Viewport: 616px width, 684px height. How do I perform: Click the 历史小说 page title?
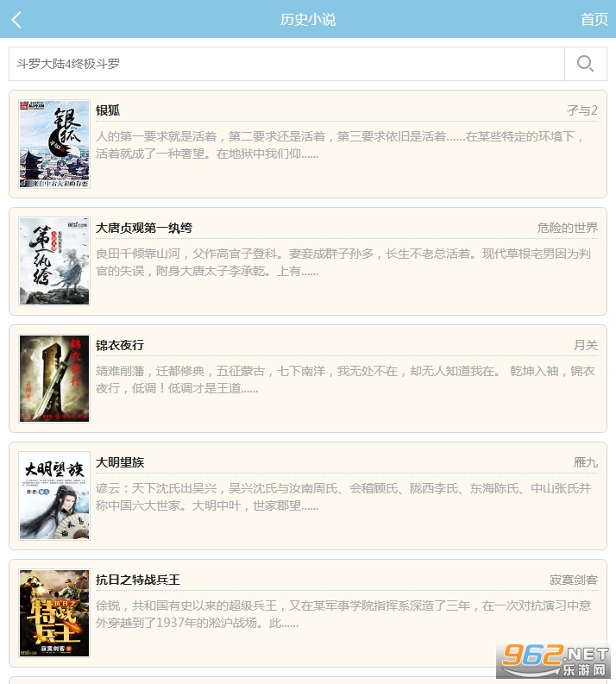(x=308, y=20)
